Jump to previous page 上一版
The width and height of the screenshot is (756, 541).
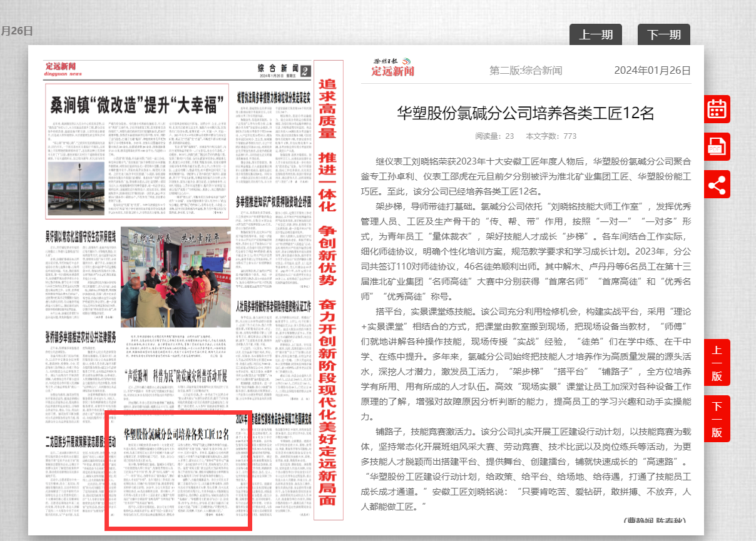click(x=717, y=362)
